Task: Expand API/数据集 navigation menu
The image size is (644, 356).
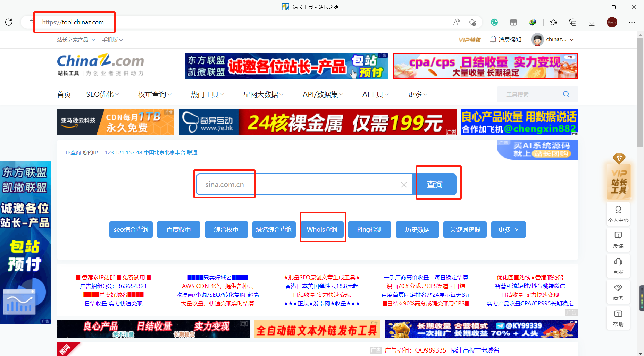Action: [323, 94]
